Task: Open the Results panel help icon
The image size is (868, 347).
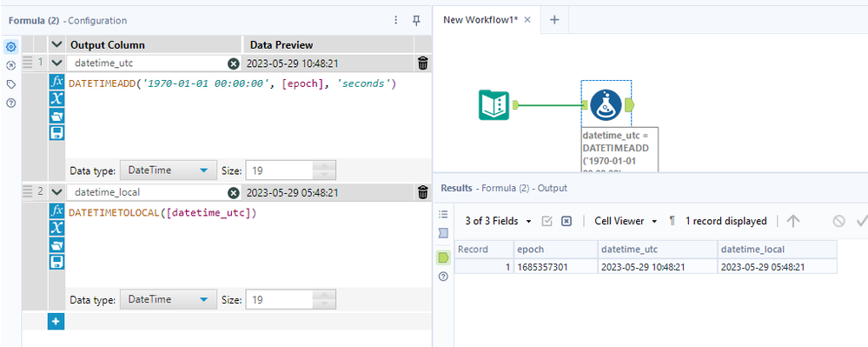Action: [x=443, y=276]
